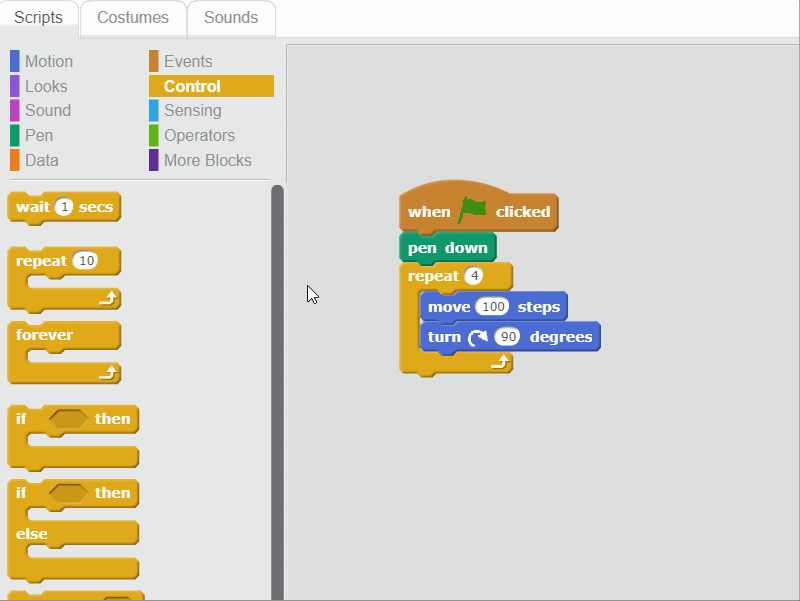Click the loop arrow on palette repeat block
The image size is (800, 601).
pyautogui.click(x=108, y=298)
